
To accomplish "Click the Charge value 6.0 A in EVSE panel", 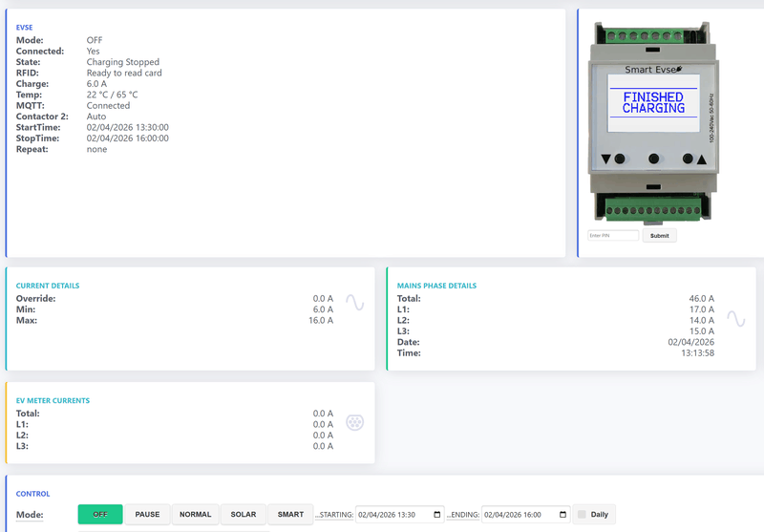I will coord(96,84).
